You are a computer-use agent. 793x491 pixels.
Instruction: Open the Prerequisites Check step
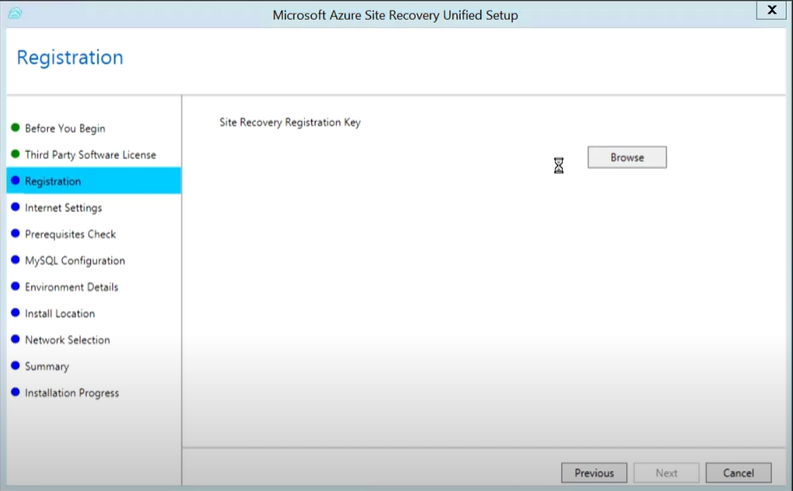(x=70, y=234)
